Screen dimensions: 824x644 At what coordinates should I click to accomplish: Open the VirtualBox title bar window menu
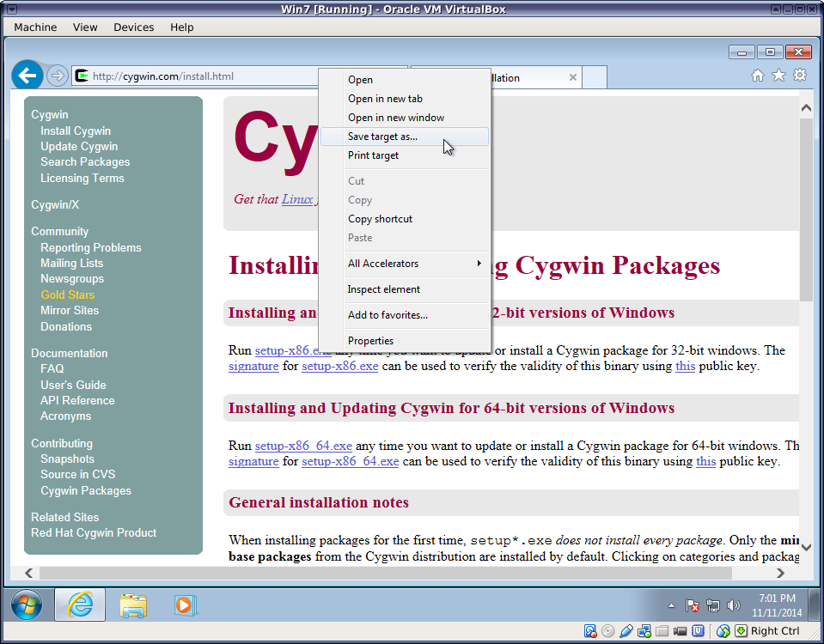[12, 9]
